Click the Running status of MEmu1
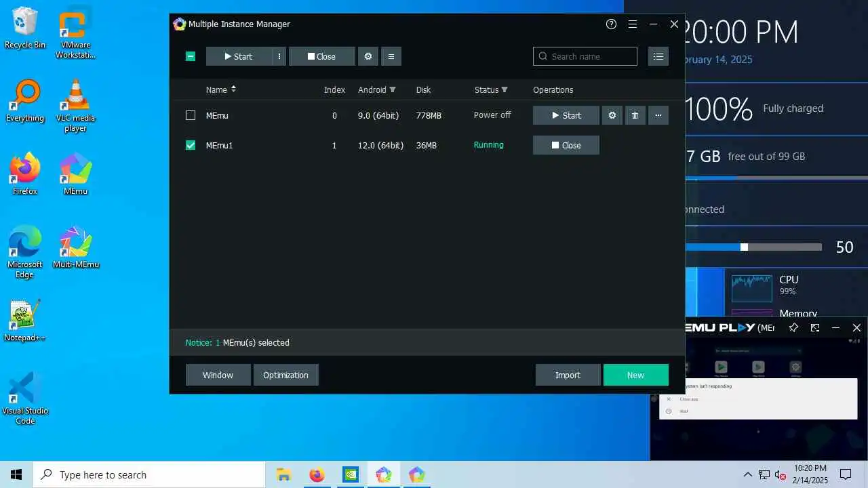The image size is (868, 488). click(488, 144)
